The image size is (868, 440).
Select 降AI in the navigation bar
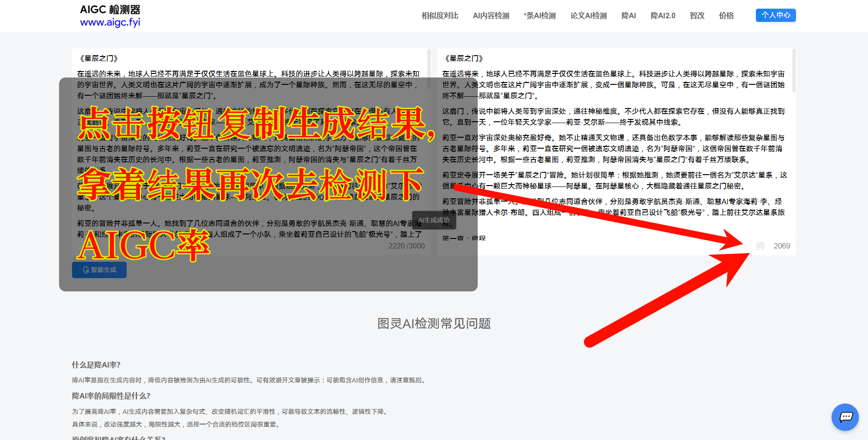[628, 15]
